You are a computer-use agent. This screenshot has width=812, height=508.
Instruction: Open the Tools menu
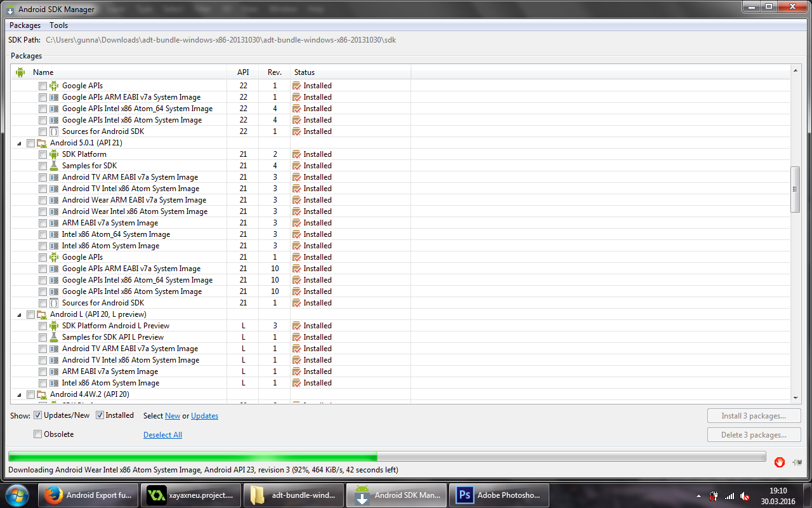(x=59, y=25)
